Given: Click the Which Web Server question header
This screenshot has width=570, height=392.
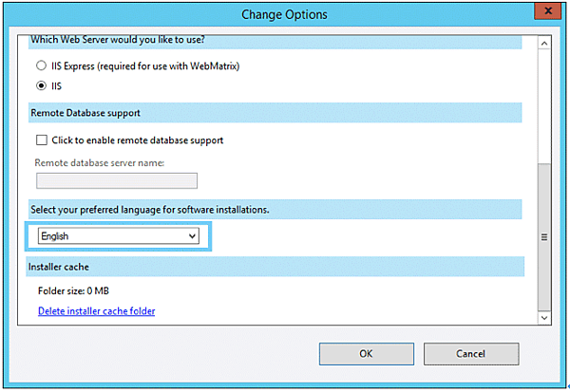Looking at the screenshot, I should (x=275, y=42).
